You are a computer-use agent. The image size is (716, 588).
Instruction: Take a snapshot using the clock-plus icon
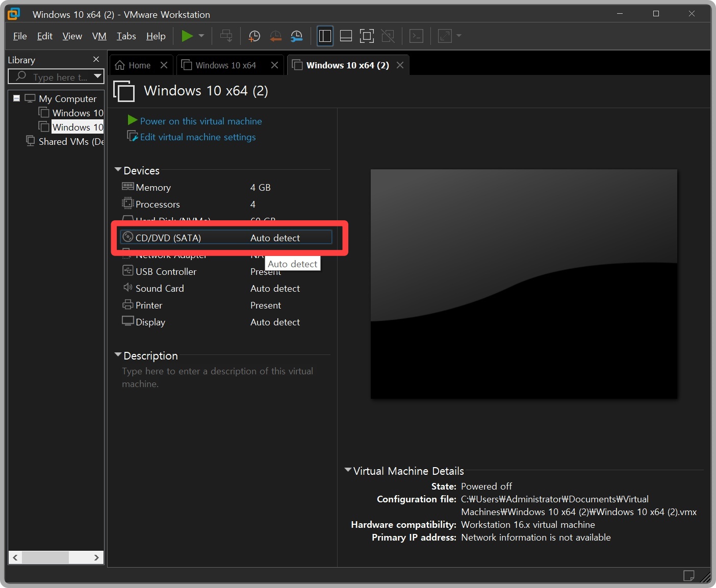click(x=254, y=36)
